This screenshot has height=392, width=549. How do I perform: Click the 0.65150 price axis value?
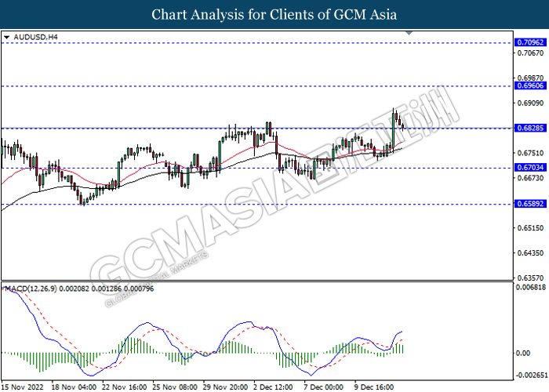click(530, 228)
